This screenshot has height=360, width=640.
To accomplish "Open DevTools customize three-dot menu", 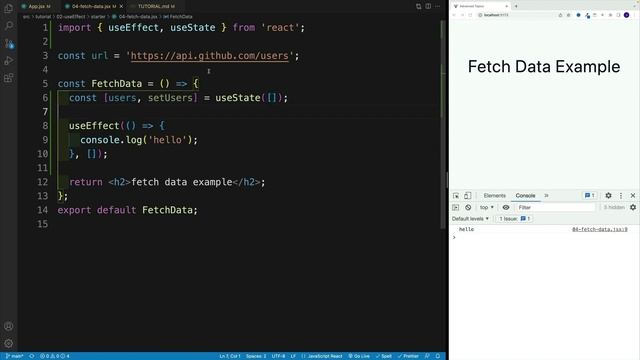I will pos(621,196).
